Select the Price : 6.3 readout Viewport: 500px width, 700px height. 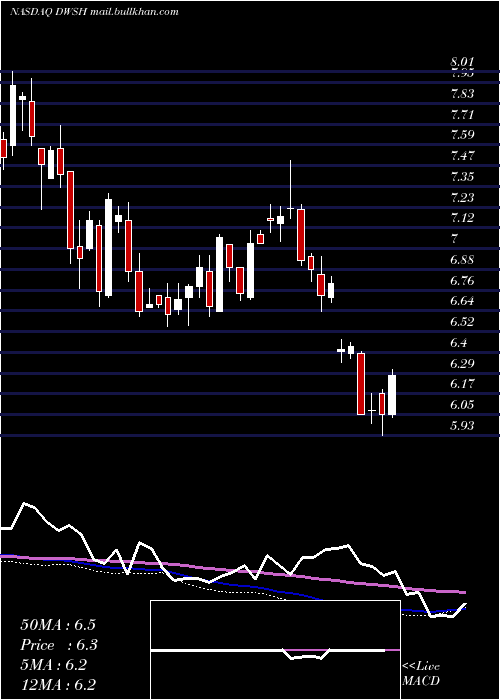click(x=59, y=645)
